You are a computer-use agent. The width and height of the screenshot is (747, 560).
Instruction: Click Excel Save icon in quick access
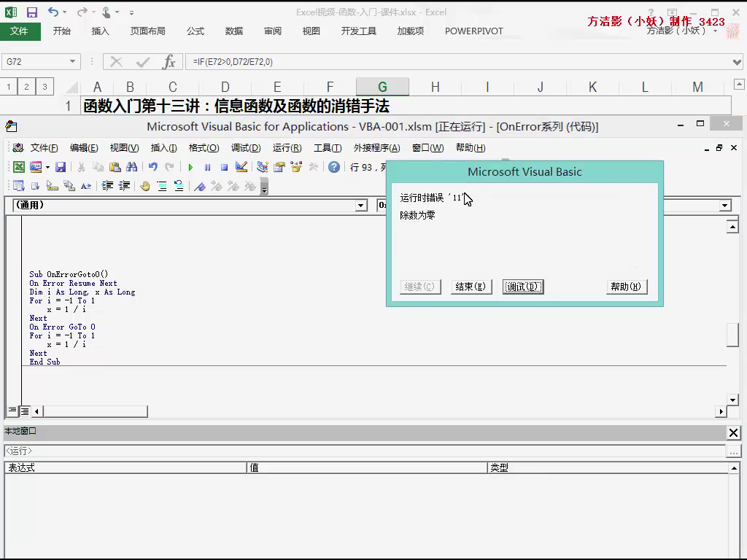pos(32,12)
